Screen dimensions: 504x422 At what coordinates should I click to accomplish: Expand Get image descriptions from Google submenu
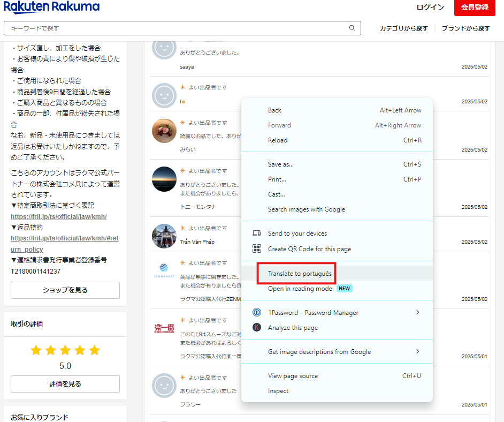pos(418,352)
